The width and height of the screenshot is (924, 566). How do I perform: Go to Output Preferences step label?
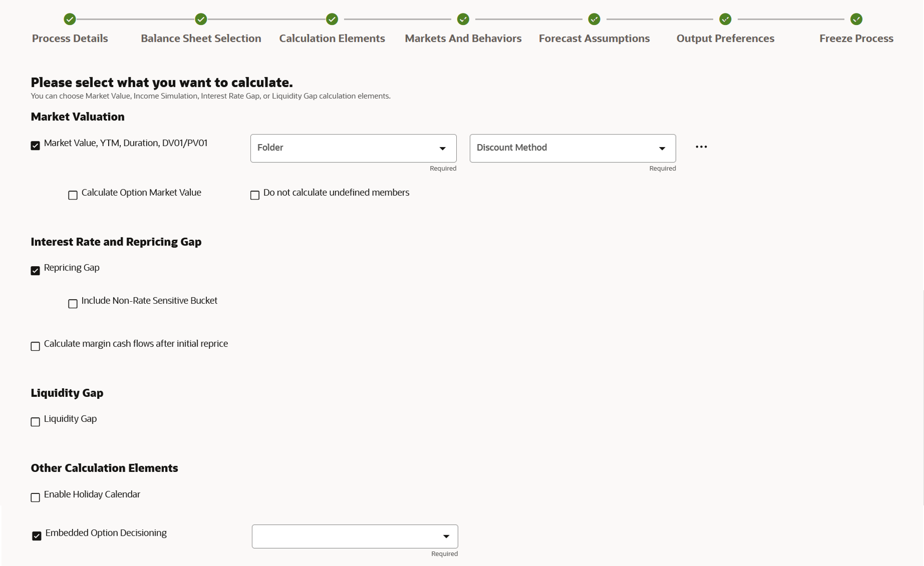click(725, 38)
